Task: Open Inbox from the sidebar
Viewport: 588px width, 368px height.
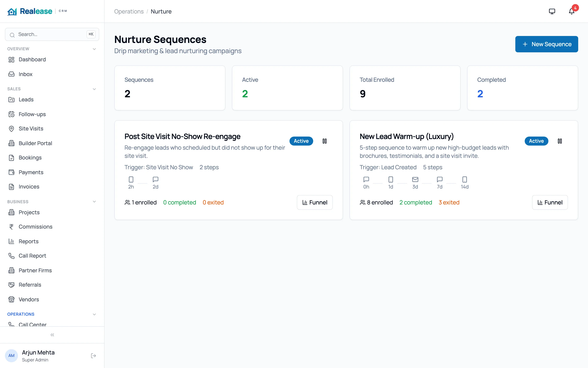Action: [x=52, y=74]
